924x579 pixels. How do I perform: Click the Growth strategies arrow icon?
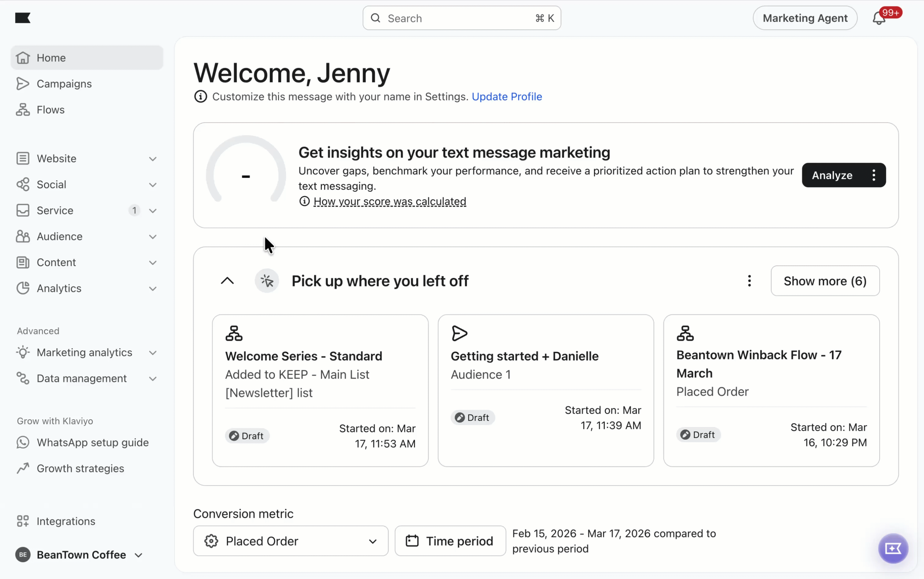pyautogui.click(x=23, y=468)
